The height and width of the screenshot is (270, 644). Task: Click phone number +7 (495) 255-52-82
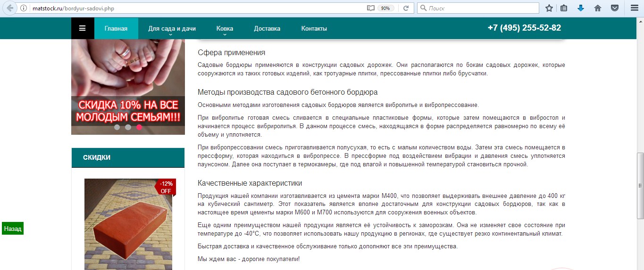(524, 28)
